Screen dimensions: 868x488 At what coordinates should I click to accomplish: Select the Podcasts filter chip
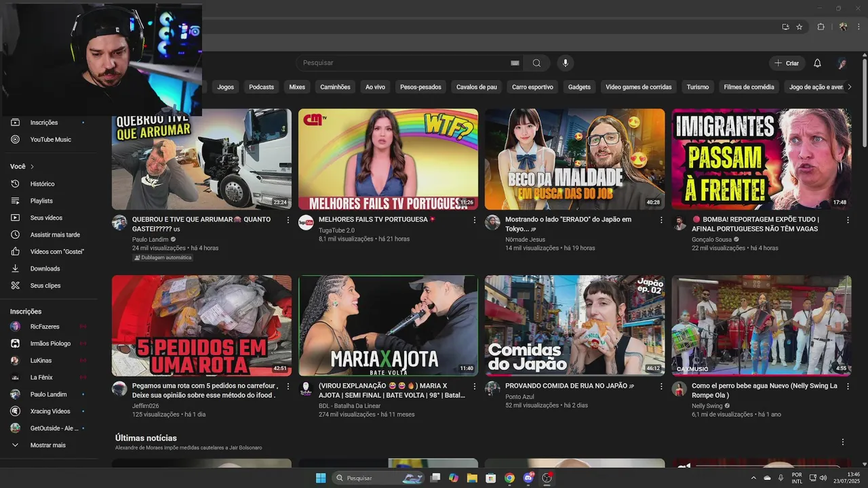[261, 87]
